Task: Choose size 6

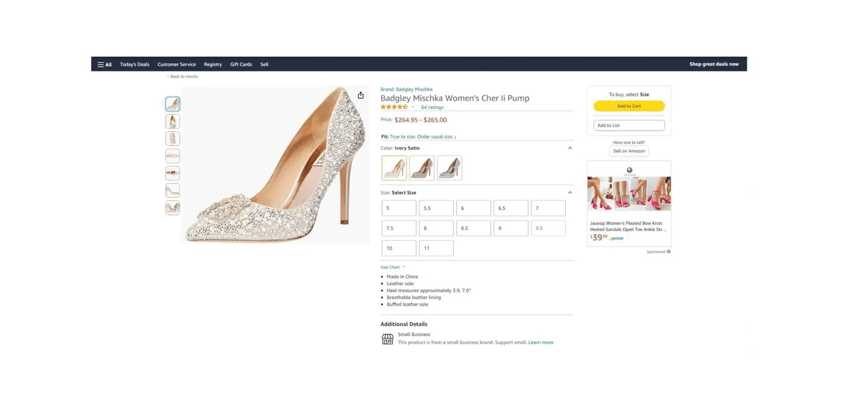Action: tap(473, 208)
